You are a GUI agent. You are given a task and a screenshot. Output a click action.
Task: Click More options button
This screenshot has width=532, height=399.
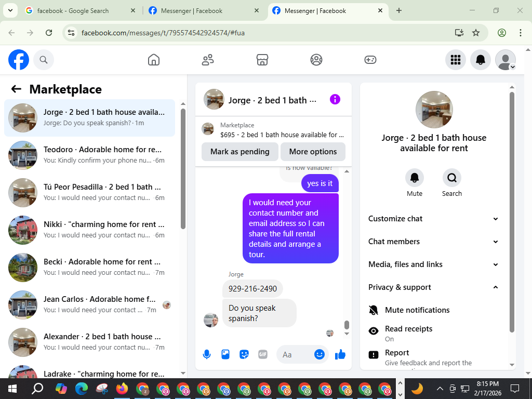(x=313, y=152)
